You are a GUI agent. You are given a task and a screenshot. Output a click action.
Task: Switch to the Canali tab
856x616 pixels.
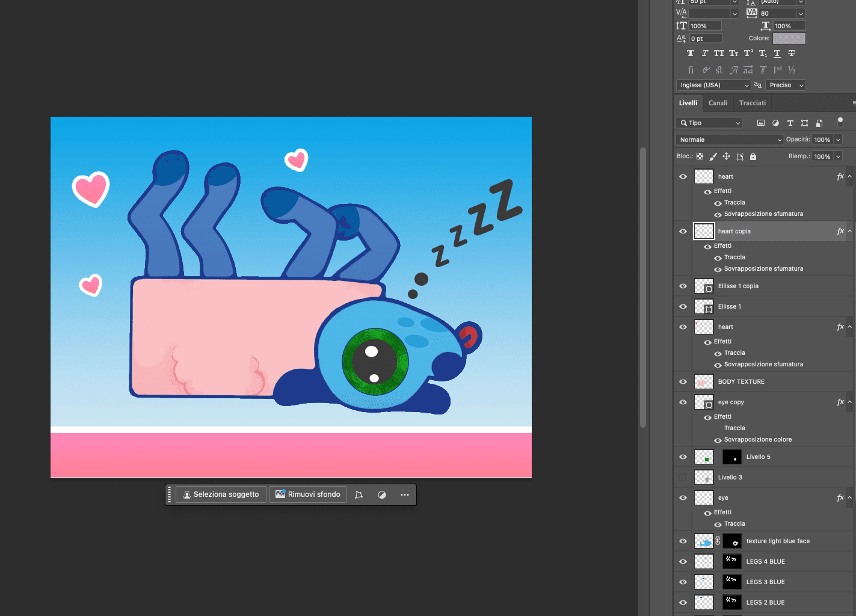pos(718,103)
